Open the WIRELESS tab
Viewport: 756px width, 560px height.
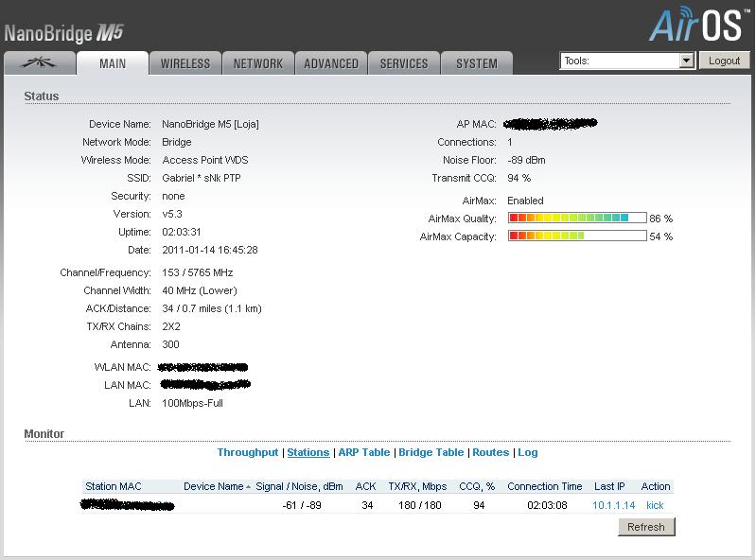[185, 63]
